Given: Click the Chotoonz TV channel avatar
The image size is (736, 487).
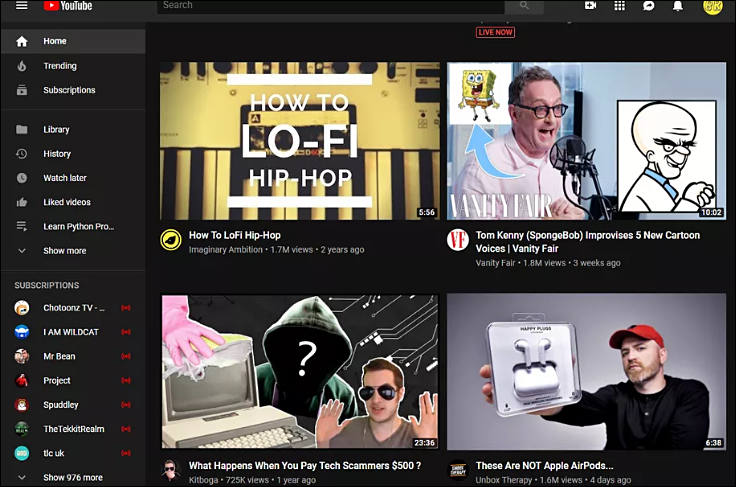Looking at the screenshot, I should [x=22, y=308].
